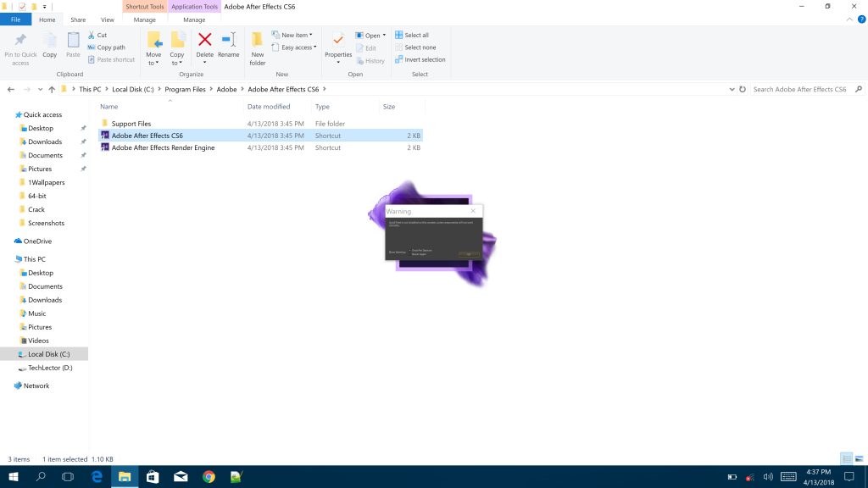
Task: Switch to the Share tab
Action: tap(78, 19)
